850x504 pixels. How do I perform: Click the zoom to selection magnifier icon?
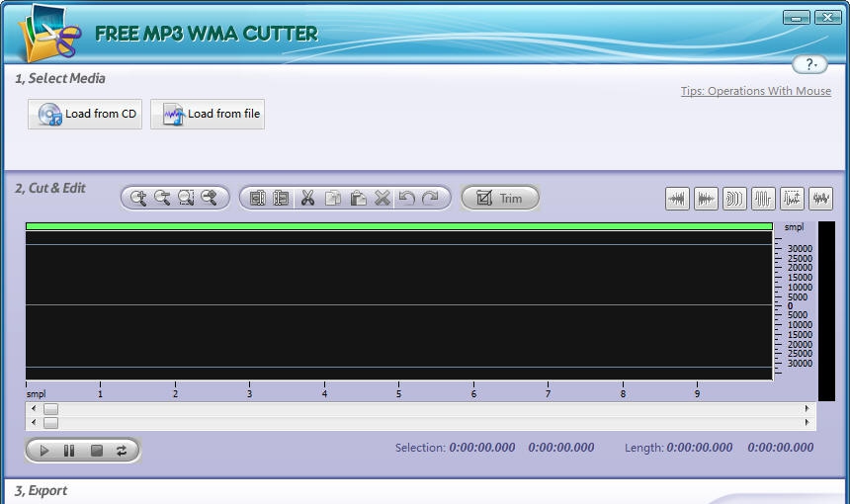186,198
